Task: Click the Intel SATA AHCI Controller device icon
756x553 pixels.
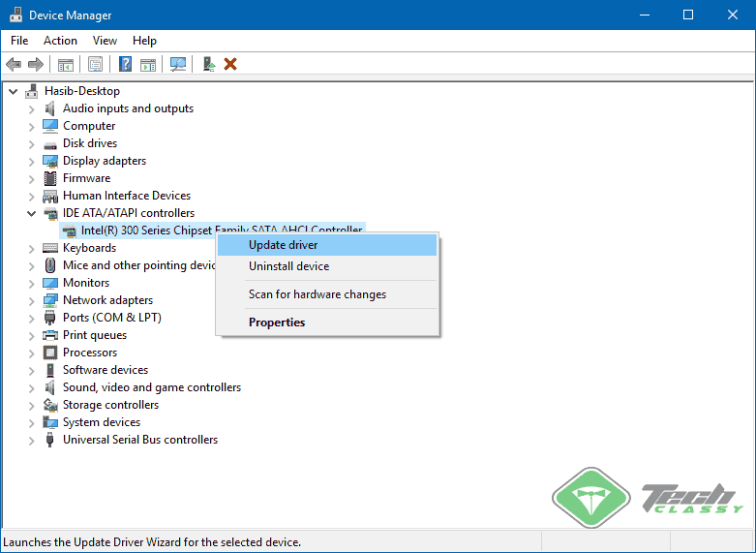Action: [x=70, y=231]
